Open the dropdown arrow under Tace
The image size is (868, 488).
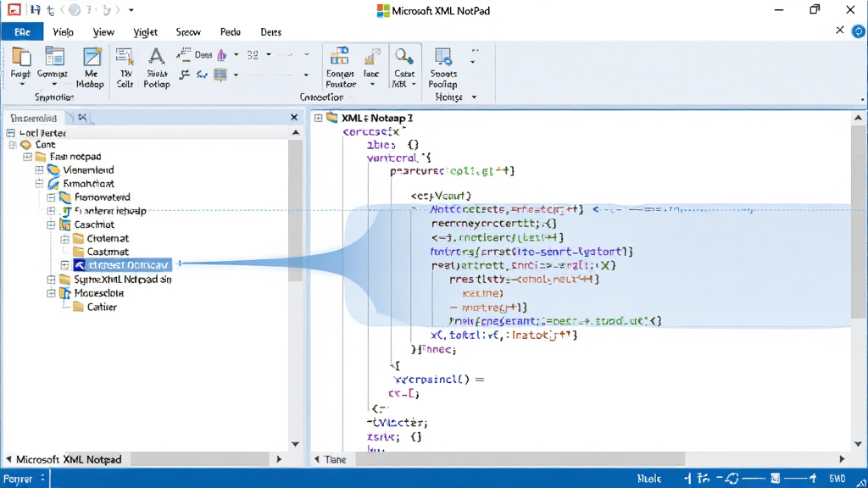pyautogui.click(x=372, y=84)
